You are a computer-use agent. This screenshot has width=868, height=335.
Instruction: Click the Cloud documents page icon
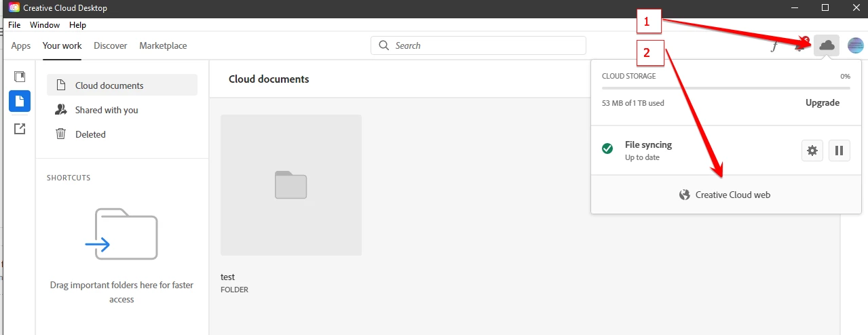(x=61, y=85)
